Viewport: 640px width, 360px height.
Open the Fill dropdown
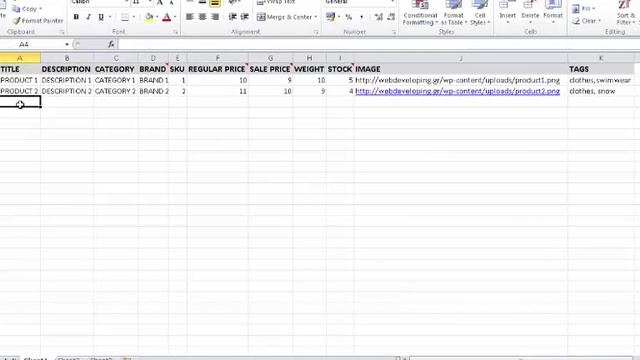[583, 9]
